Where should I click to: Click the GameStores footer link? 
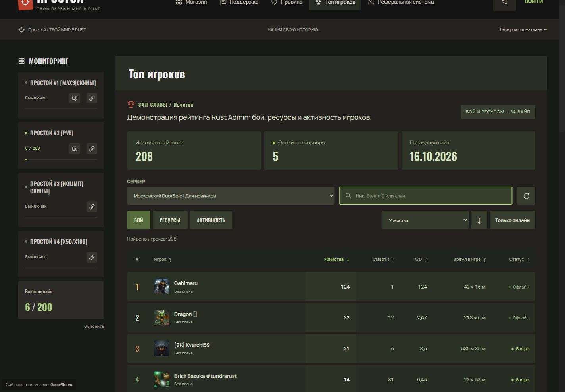61,385
